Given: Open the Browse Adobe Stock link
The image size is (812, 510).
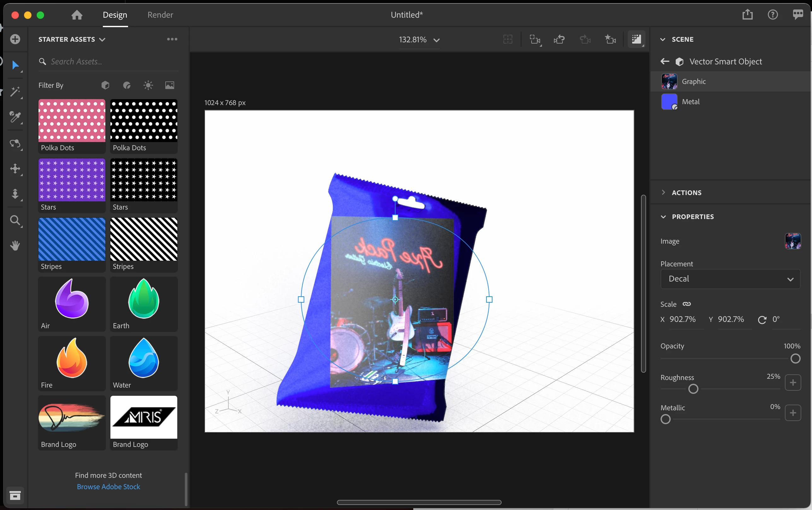Looking at the screenshot, I should tap(109, 486).
